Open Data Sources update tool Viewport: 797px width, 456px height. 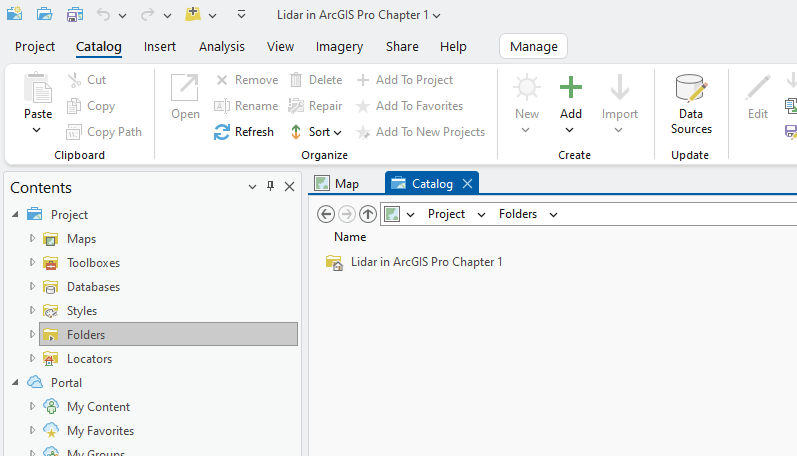(691, 104)
